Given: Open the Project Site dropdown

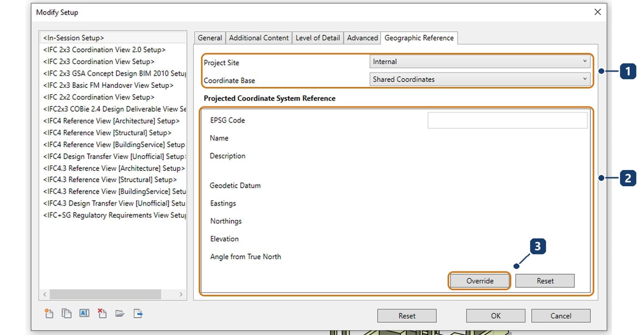Looking at the screenshot, I should pos(480,61).
